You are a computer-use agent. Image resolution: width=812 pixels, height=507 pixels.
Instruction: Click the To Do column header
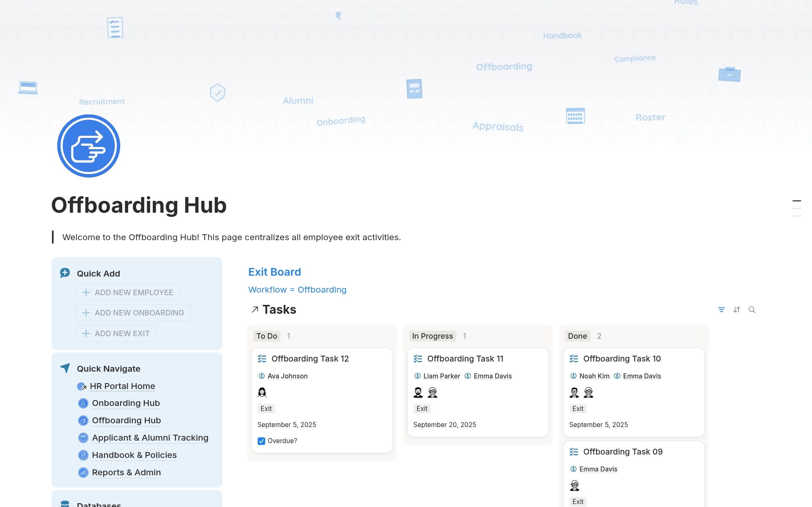(x=267, y=336)
